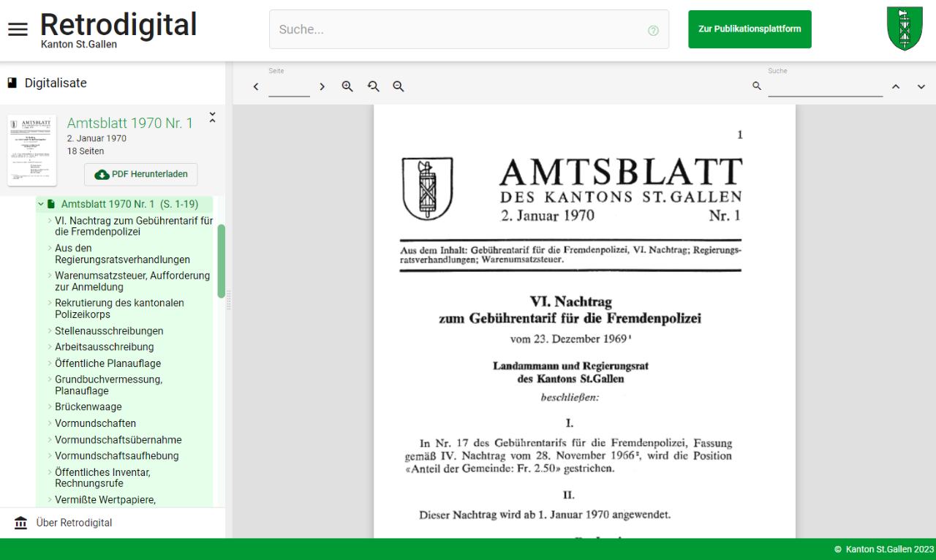Click the Kanton St.Gallen 2023 copyright text

884,549
